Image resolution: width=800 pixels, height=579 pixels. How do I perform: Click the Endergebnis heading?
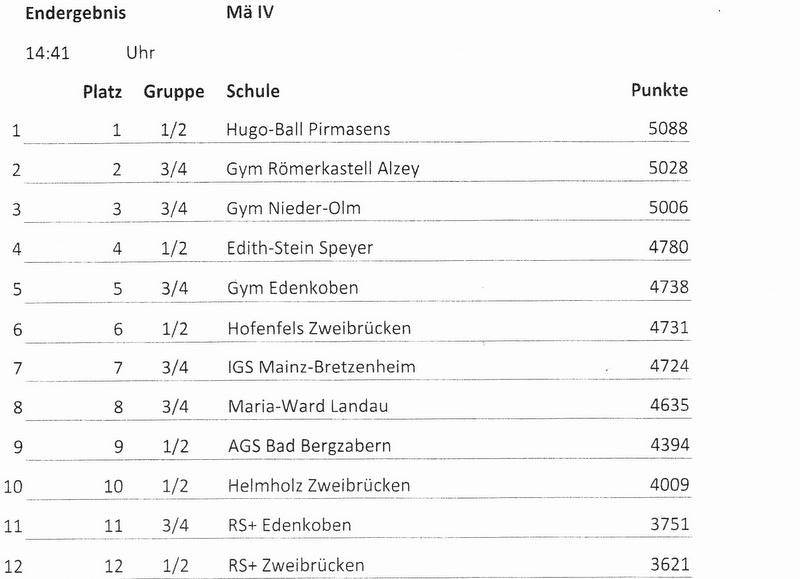pyautogui.click(x=76, y=13)
